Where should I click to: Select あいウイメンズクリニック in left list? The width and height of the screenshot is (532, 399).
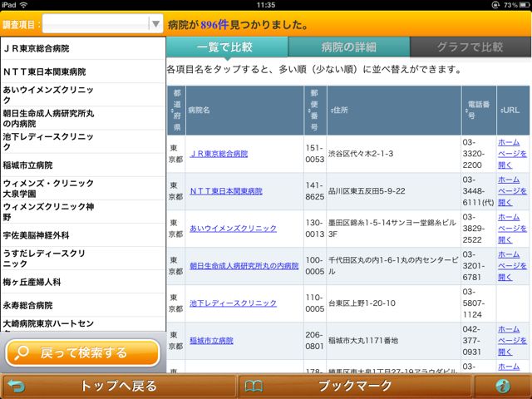pos(83,95)
